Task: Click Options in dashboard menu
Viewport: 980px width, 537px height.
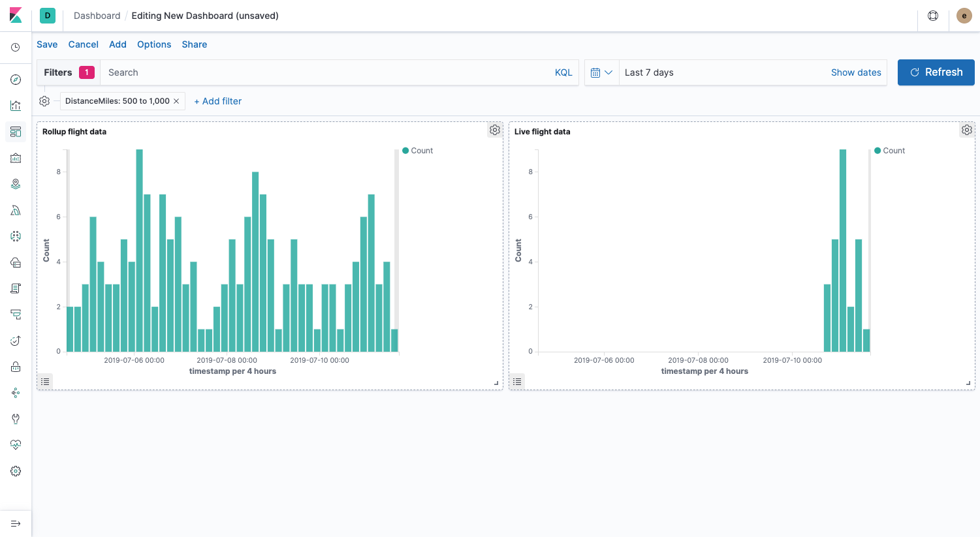Action: pos(154,44)
